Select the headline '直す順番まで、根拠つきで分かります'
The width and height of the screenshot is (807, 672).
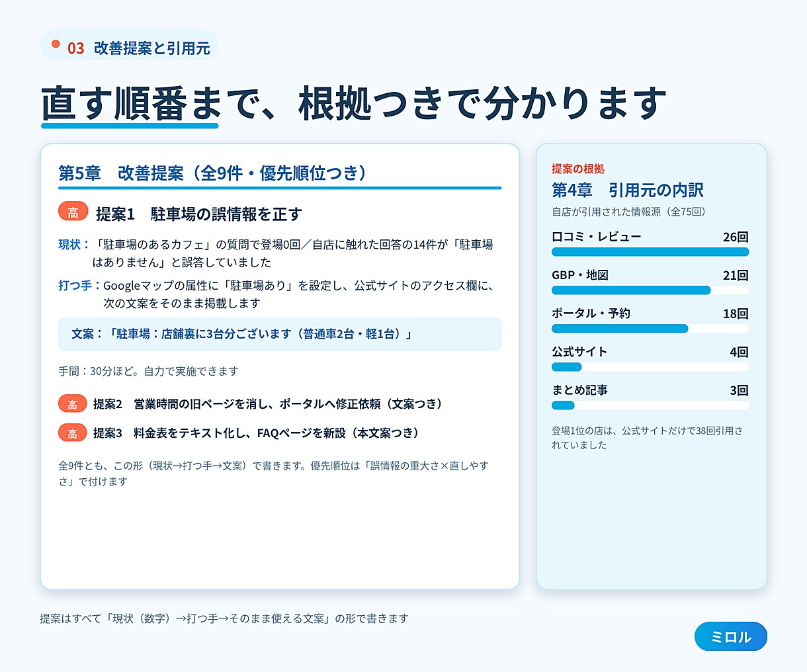pos(354,104)
